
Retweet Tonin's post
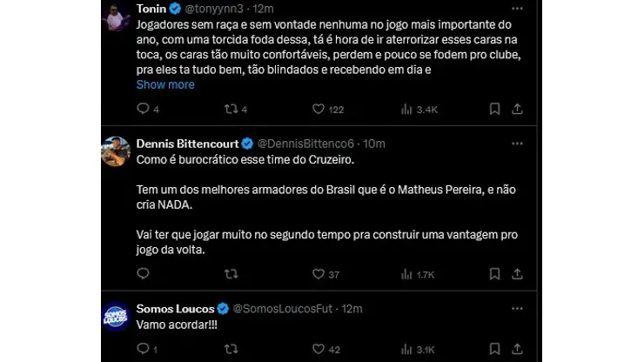[x=231, y=109]
